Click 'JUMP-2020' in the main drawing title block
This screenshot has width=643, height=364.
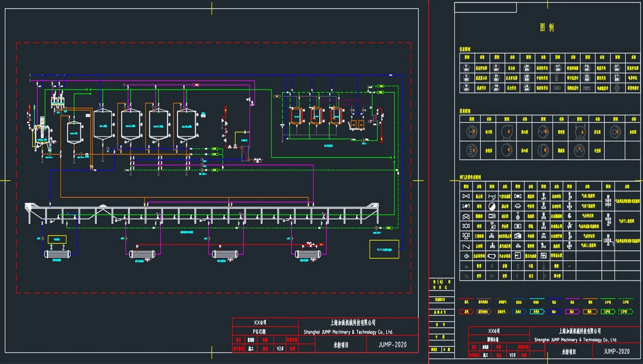[x=392, y=344]
